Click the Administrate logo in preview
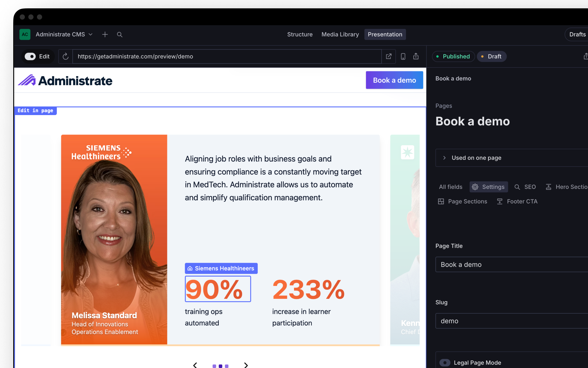The width and height of the screenshot is (588, 368). (65, 80)
